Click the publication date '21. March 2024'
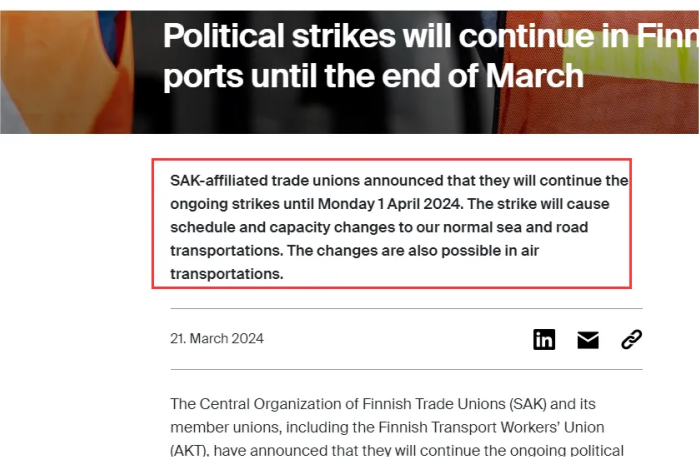The image size is (699, 457). click(217, 338)
